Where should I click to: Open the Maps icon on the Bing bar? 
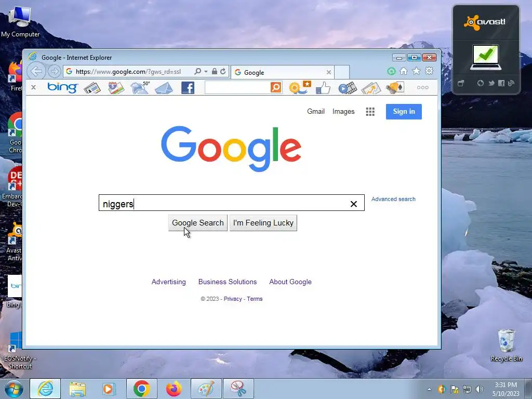click(x=116, y=88)
